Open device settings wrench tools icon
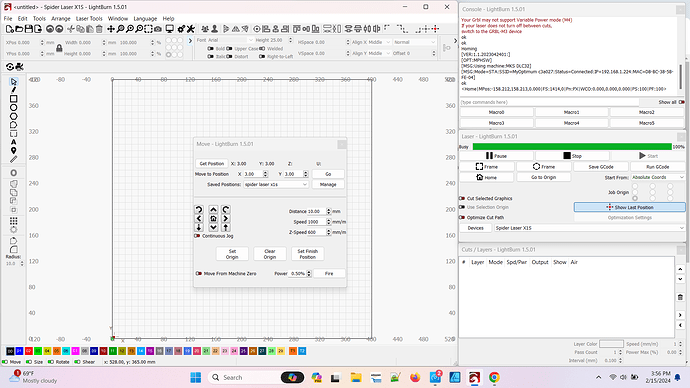 [x=191, y=29]
